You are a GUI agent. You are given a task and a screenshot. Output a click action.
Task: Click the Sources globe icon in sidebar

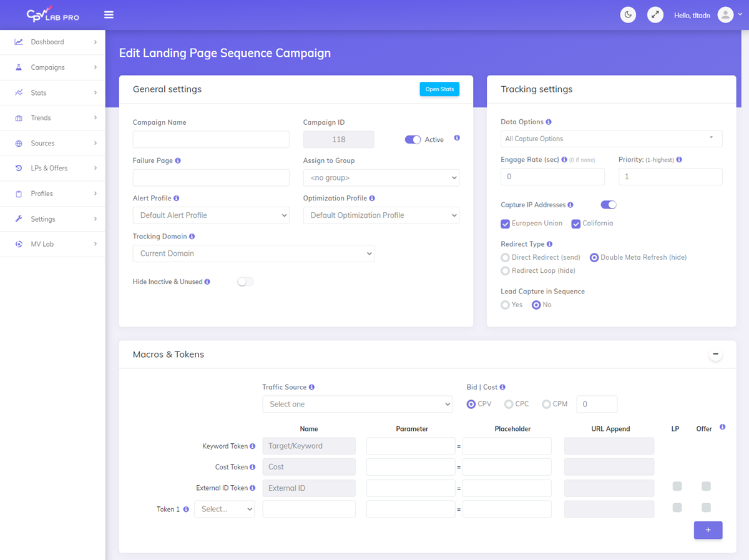[19, 144]
